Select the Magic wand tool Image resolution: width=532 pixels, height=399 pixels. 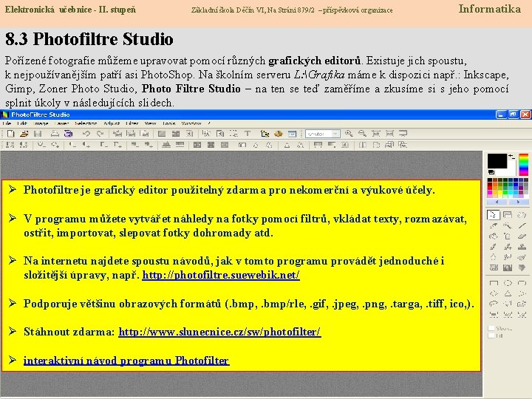point(508,225)
